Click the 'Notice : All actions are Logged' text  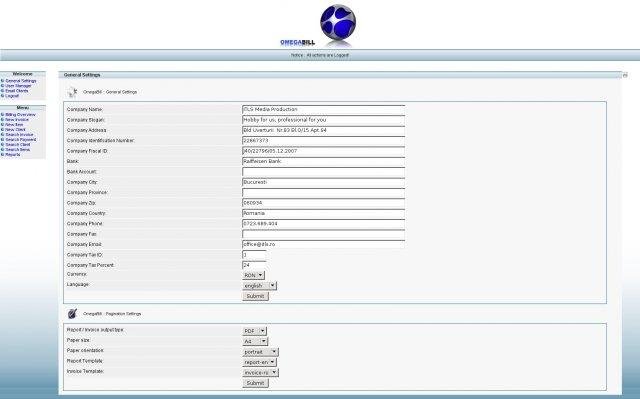(320, 55)
